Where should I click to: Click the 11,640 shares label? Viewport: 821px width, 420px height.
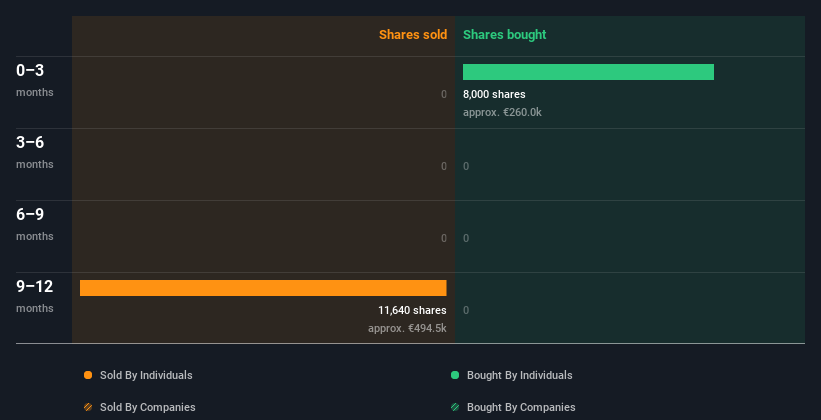point(412,311)
